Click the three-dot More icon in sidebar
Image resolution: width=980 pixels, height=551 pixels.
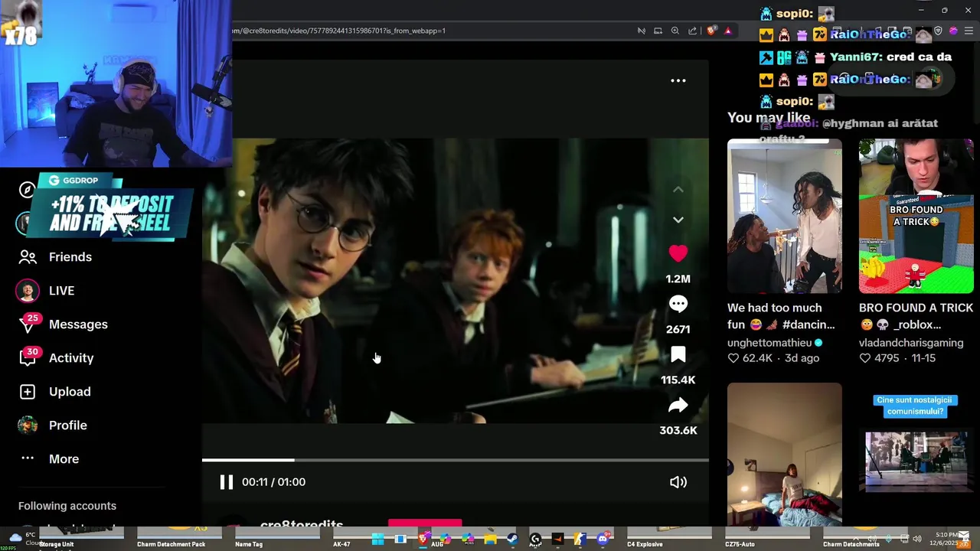[x=28, y=458]
